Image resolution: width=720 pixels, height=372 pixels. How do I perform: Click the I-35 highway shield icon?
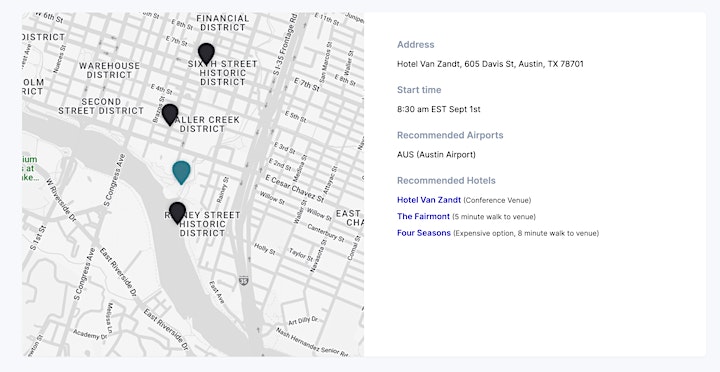(x=244, y=280)
